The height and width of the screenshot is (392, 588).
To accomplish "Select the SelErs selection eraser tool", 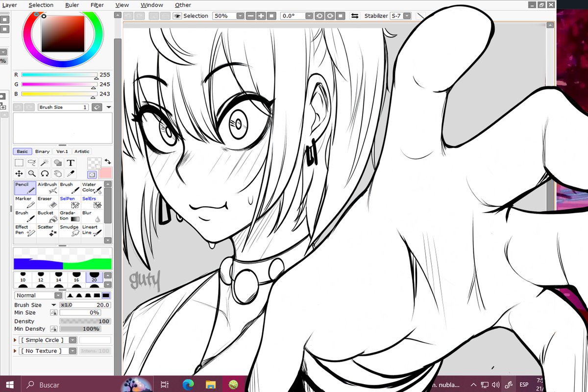I will (92, 202).
